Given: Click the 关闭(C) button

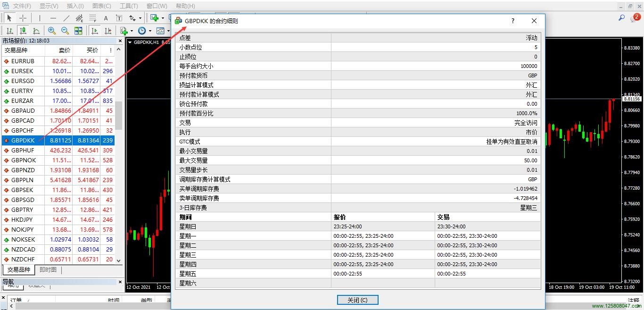Looking at the screenshot, I should point(357,300).
